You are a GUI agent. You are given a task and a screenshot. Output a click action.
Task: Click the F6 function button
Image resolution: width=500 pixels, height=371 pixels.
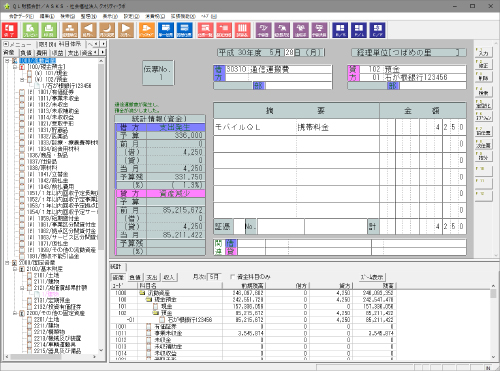click(x=483, y=117)
